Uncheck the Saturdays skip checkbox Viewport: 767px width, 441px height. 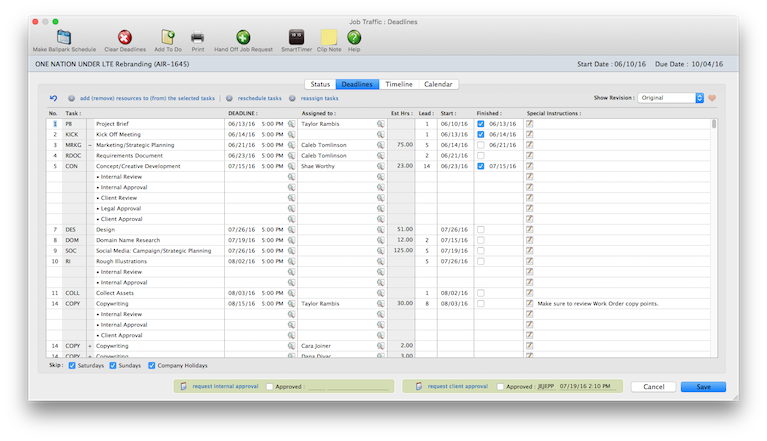(71, 367)
